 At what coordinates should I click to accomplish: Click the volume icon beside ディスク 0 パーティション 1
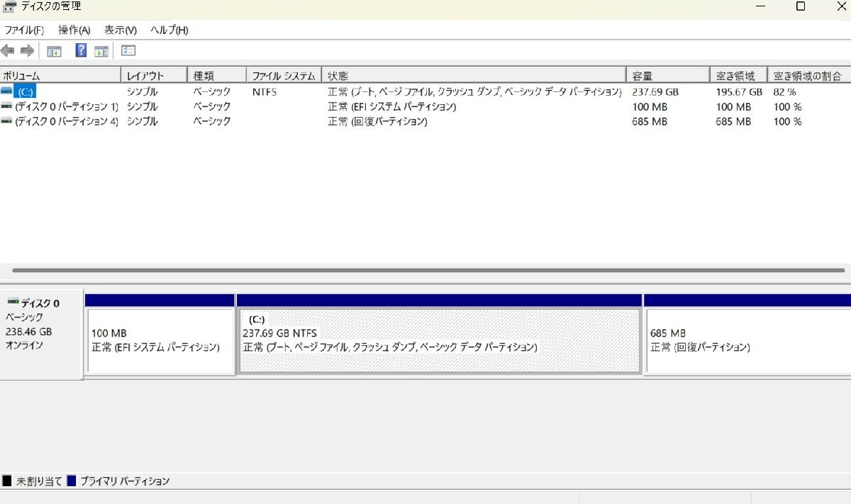(6, 106)
